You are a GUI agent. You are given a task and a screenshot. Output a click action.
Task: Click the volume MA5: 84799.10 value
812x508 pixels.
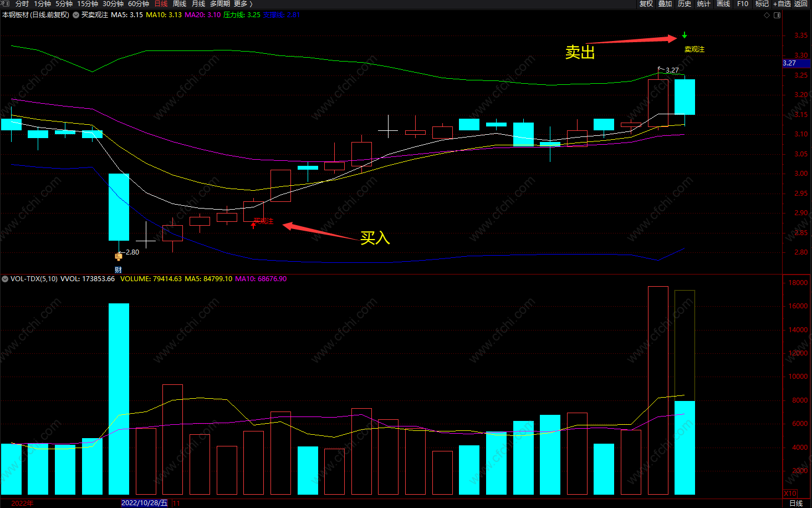click(x=208, y=279)
